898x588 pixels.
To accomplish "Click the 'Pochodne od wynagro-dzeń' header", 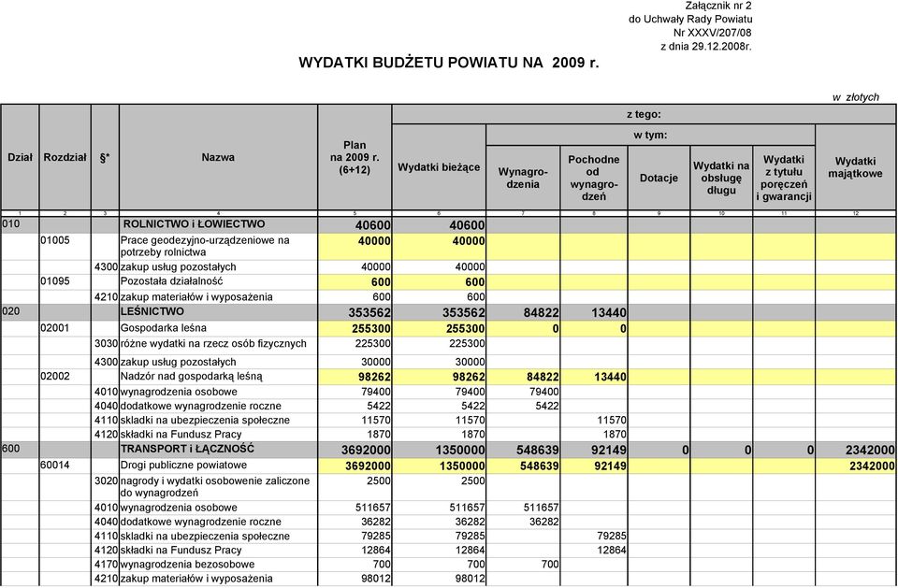I will (594, 178).
